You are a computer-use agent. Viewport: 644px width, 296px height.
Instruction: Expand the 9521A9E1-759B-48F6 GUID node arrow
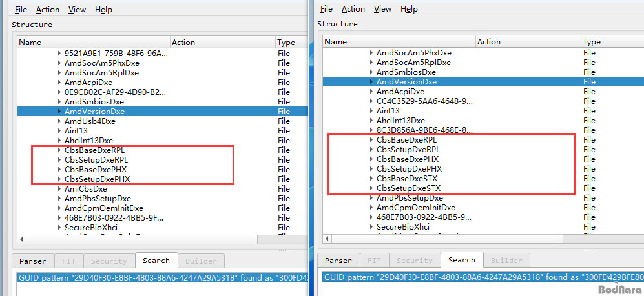pyautogui.click(x=59, y=54)
